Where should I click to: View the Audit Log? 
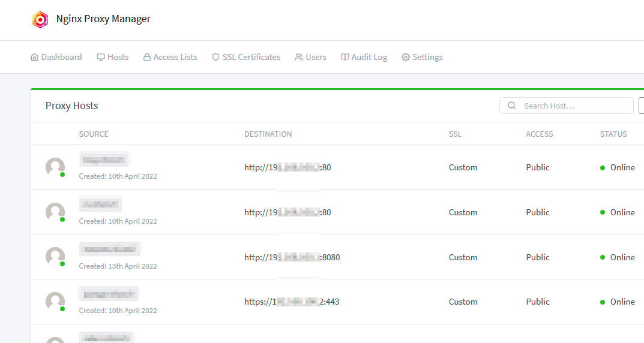pyautogui.click(x=364, y=57)
